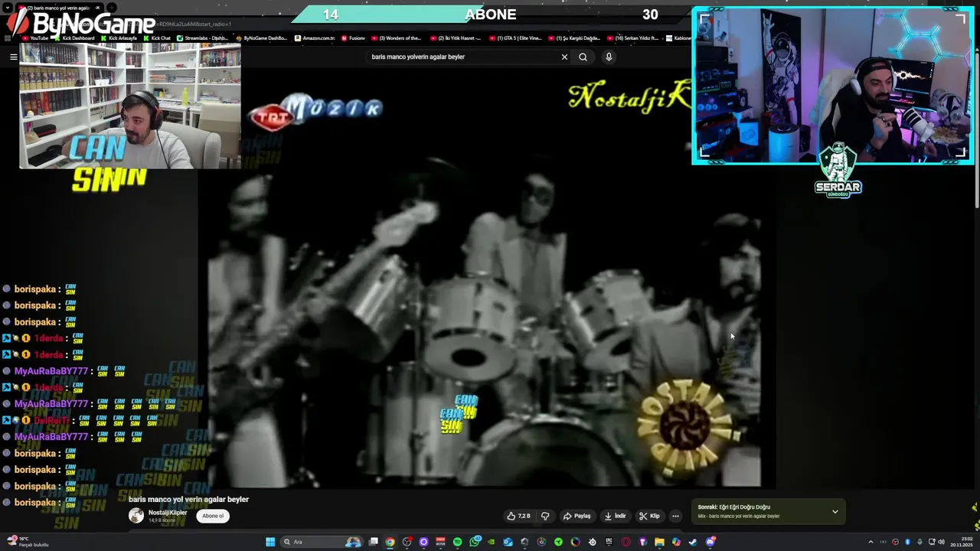Image resolution: width=980 pixels, height=551 pixels.
Task: Click the YouTube search magnifier button
Action: pyautogui.click(x=583, y=57)
